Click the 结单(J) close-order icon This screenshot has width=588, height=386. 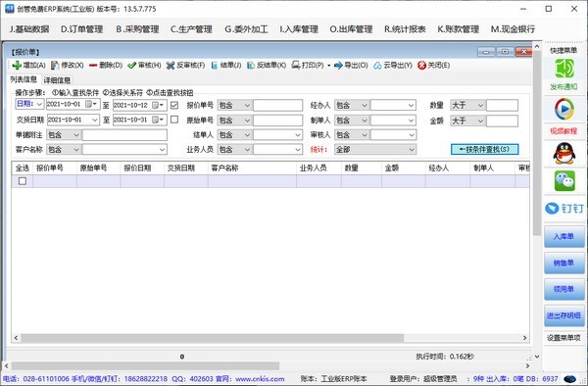[214, 66]
